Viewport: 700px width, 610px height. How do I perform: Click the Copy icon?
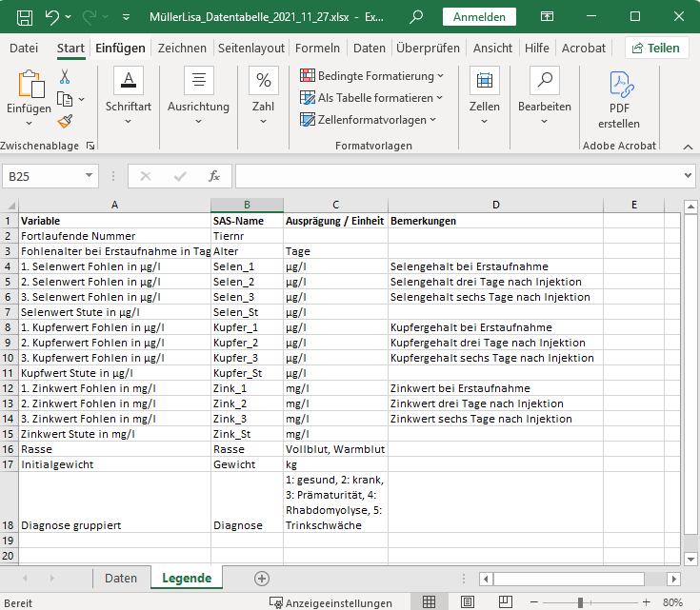65,99
